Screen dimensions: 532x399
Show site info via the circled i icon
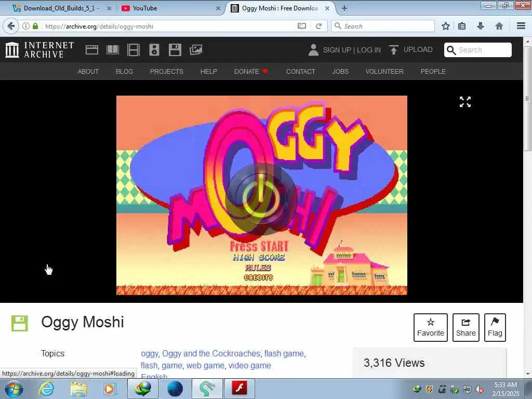[x=26, y=26]
